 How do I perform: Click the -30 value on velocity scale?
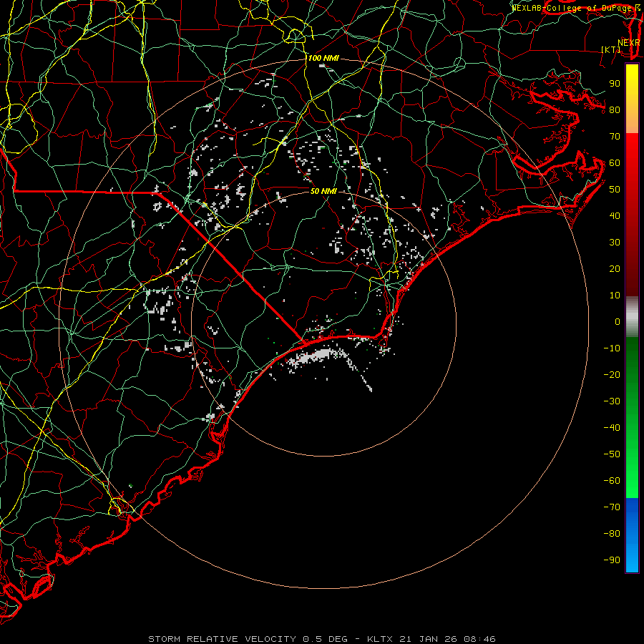pyautogui.click(x=612, y=401)
